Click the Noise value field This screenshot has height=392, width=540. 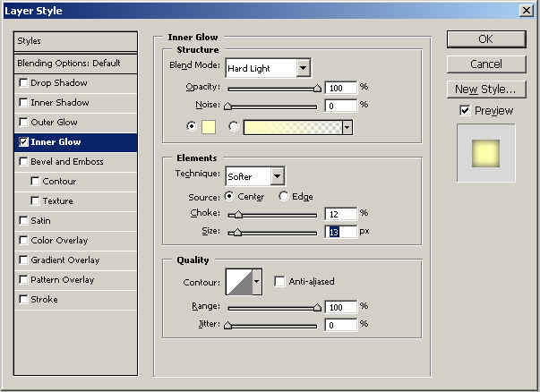click(x=340, y=106)
